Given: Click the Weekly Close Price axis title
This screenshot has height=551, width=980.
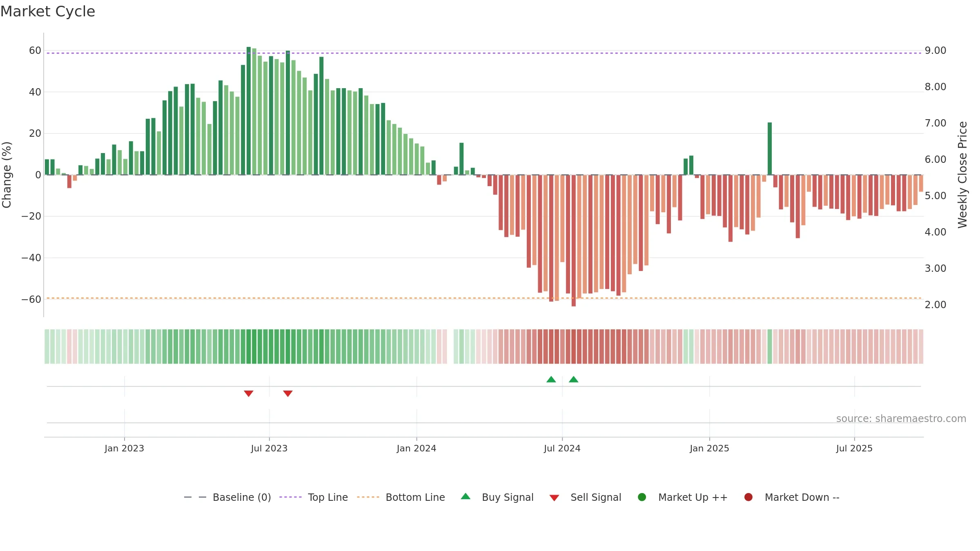Looking at the screenshot, I should [962, 175].
